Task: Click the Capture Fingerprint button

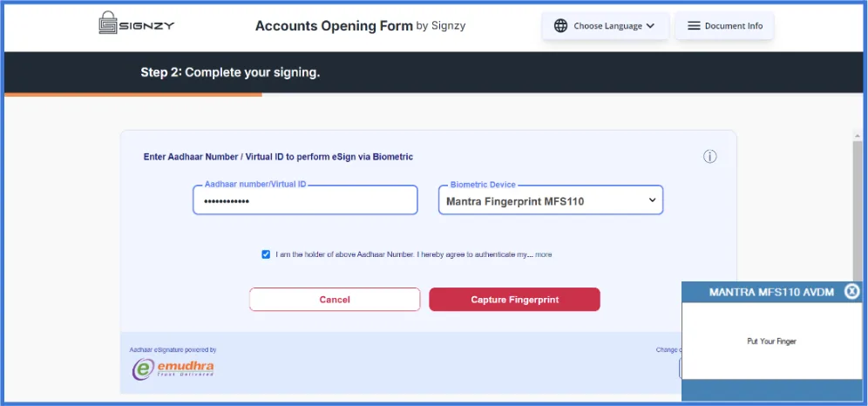Action: [514, 299]
